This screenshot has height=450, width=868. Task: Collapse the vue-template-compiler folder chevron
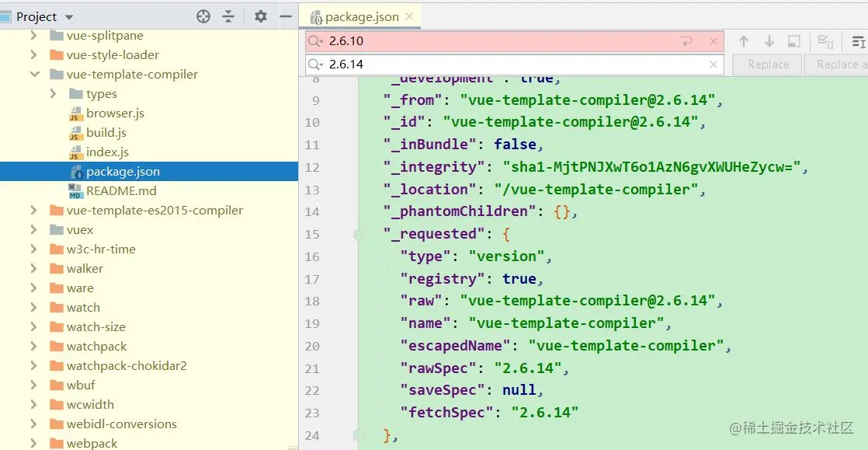tap(34, 75)
